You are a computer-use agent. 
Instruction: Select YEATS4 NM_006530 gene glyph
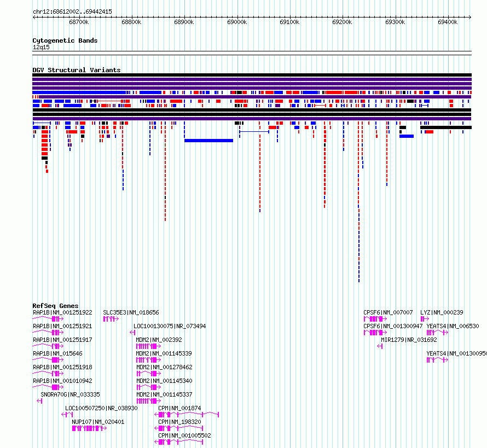pos(437,333)
